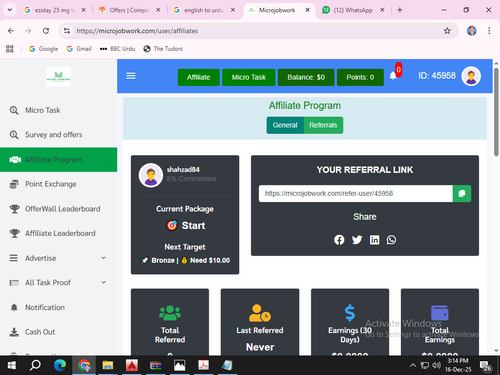Open the BBC Urdu bookmark

point(117,49)
